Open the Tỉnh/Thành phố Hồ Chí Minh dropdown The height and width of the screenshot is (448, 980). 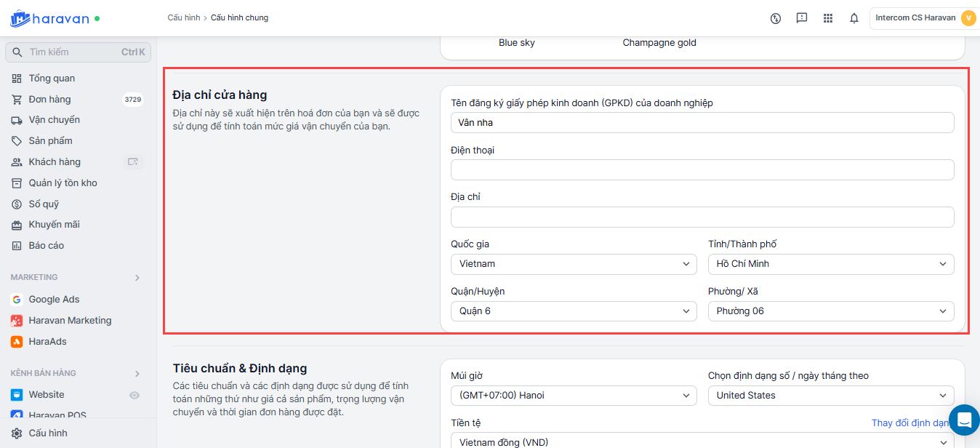pyautogui.click(x=831, y=264)
